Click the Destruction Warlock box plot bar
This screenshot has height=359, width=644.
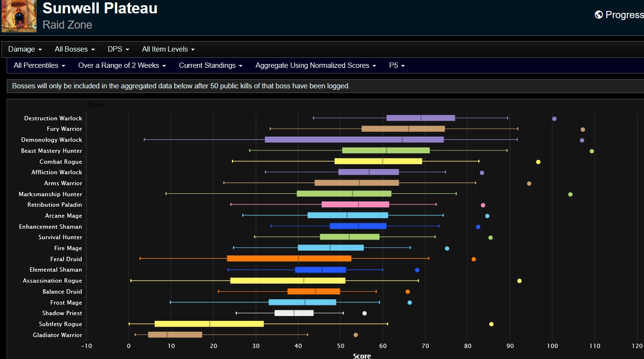click(421, 118)
